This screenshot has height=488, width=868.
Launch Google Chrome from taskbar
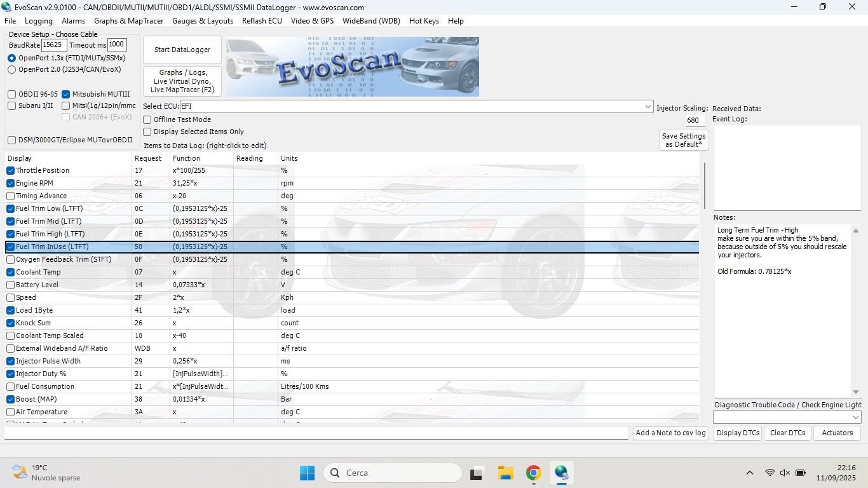coord(533,473)
